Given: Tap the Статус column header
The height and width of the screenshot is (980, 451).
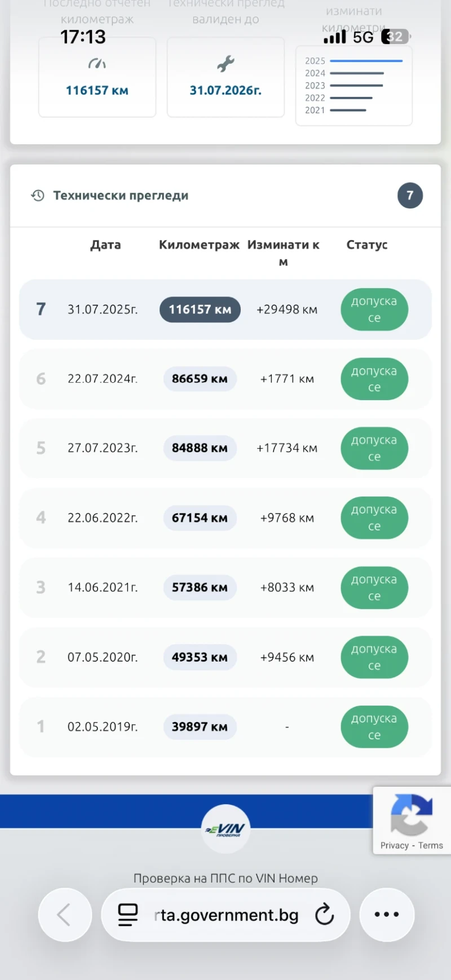Looking at the screenshot, I should pos(367,245).
